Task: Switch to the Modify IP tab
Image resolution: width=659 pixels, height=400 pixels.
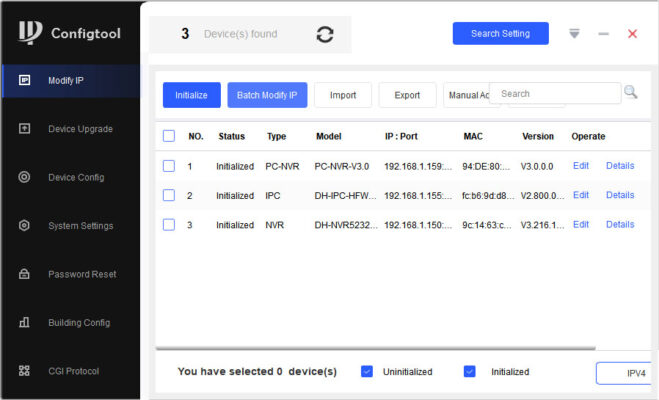Action: (x=70, y=80)
